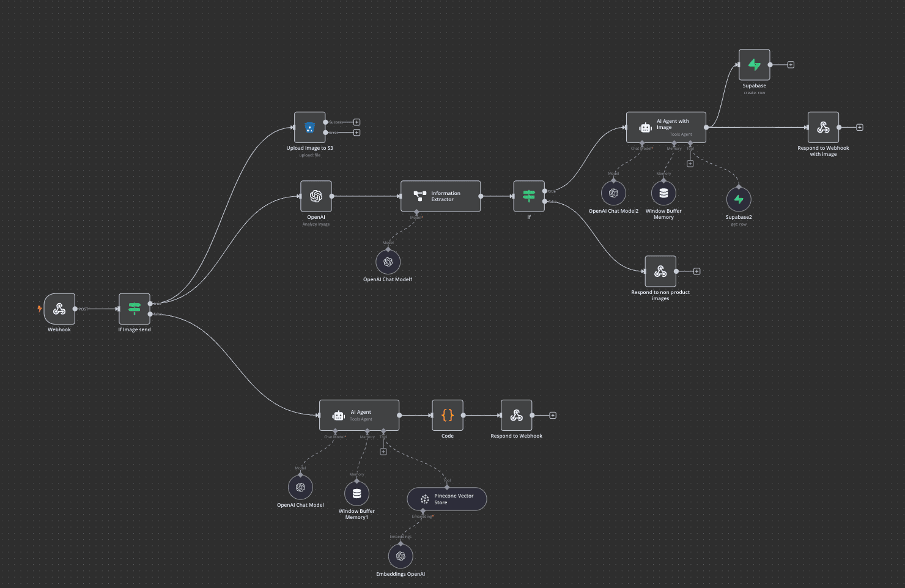Screen dimensions: 905x588
Task: Click the 'Window Buffer Memory1' label
Action: pos(356,514)
